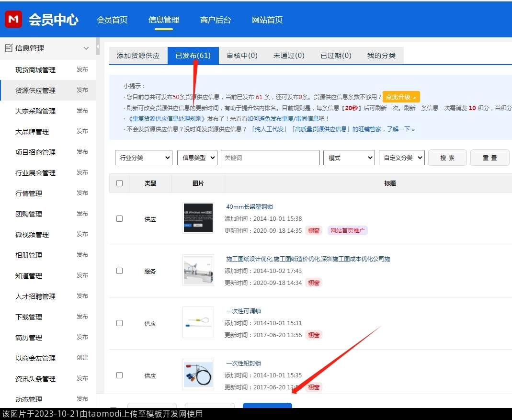Click the 点此升级 upgrade button
This screenshot has height=420, width=512.
pyautogui.click(x=401, y=97)
